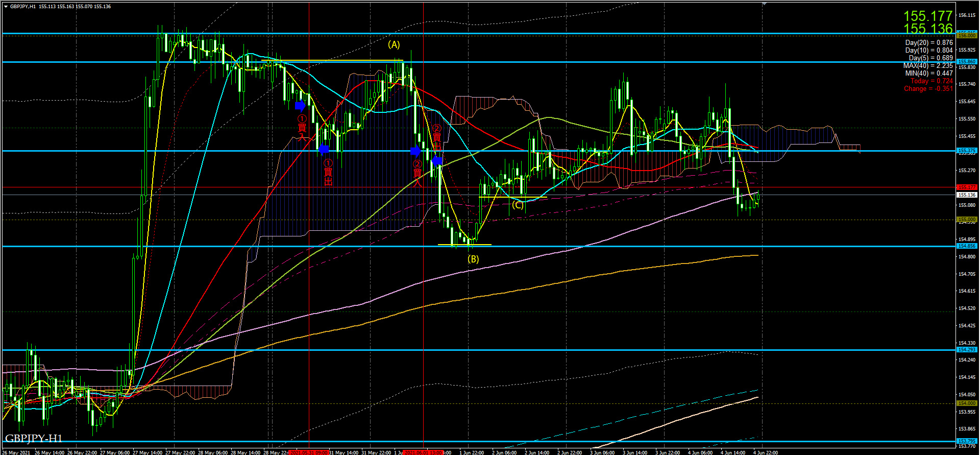Screen dimensions: 980x455
Task: Select the white 155.136 current price tag
Action: [x=967, y=195]
